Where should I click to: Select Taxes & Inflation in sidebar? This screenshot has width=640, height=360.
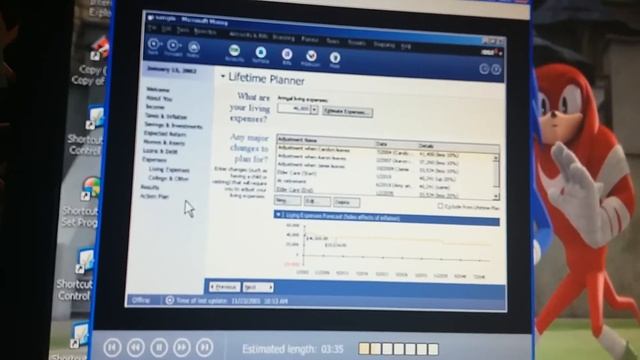point(166,116)
